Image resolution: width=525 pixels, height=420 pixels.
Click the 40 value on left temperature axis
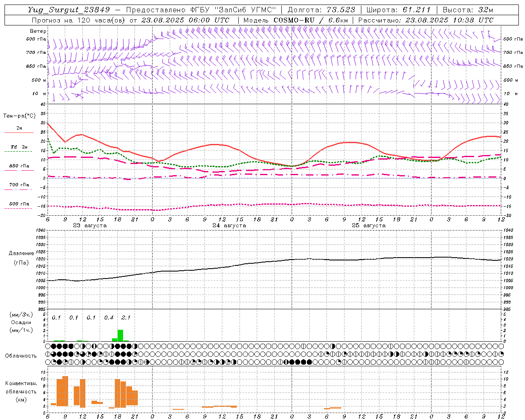point(43,104)
